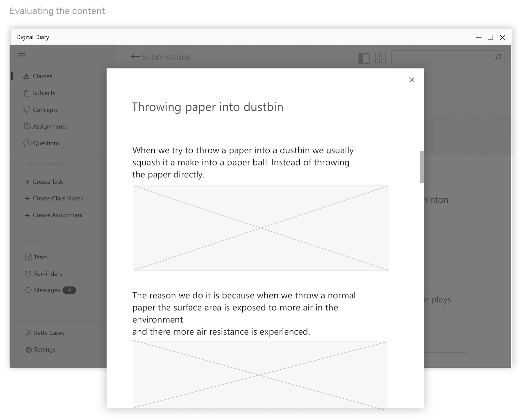Screen dimensions: 524x420
Task: Open Classes in the sidebar
Action: tap(42, 76)
